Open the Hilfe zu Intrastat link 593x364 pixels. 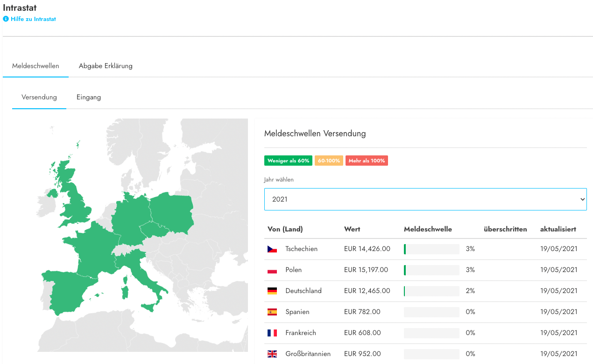(33, 19)
